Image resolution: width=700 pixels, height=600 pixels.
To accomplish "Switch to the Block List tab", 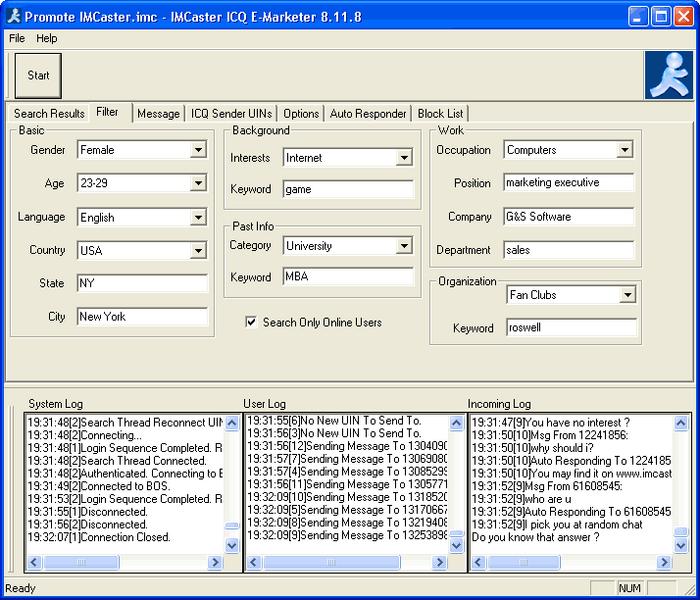I will (440, 113).
